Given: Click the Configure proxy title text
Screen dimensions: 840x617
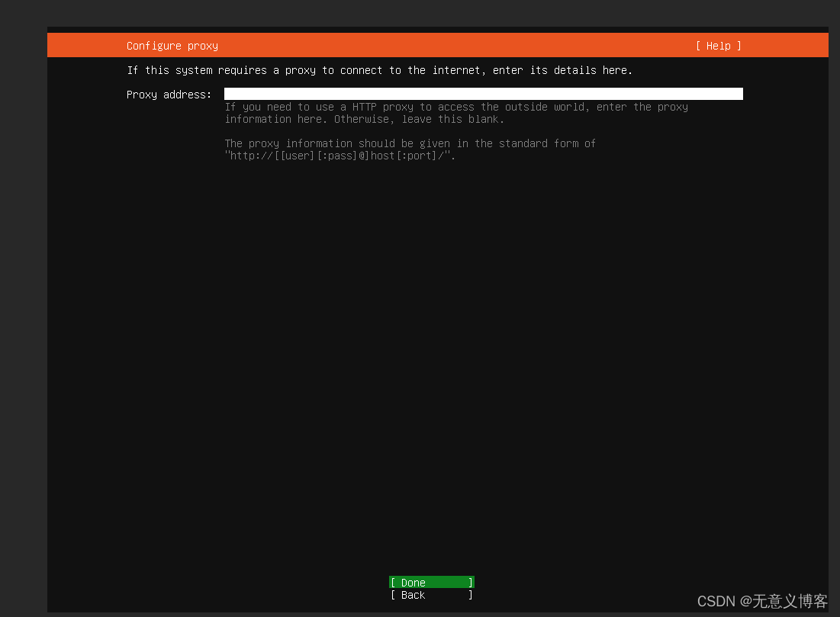Looking at the screenshot, I should pyautogui.click(x=172, y=46).
